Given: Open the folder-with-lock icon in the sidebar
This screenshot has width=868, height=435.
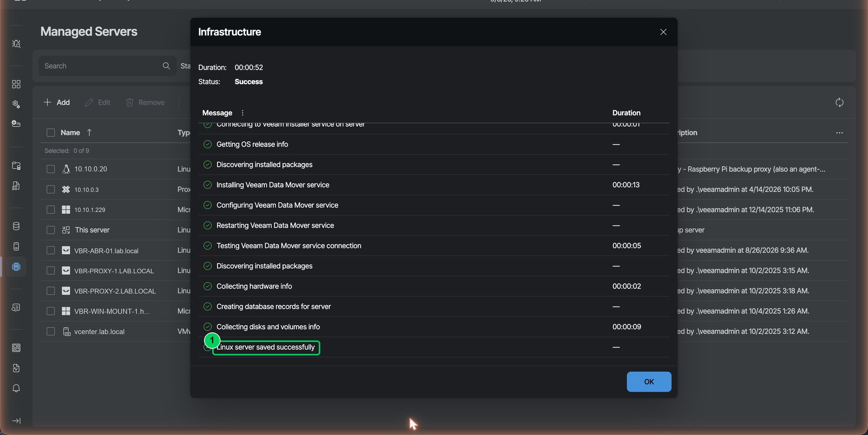Looking at the screenshot, I should point(16,166).
